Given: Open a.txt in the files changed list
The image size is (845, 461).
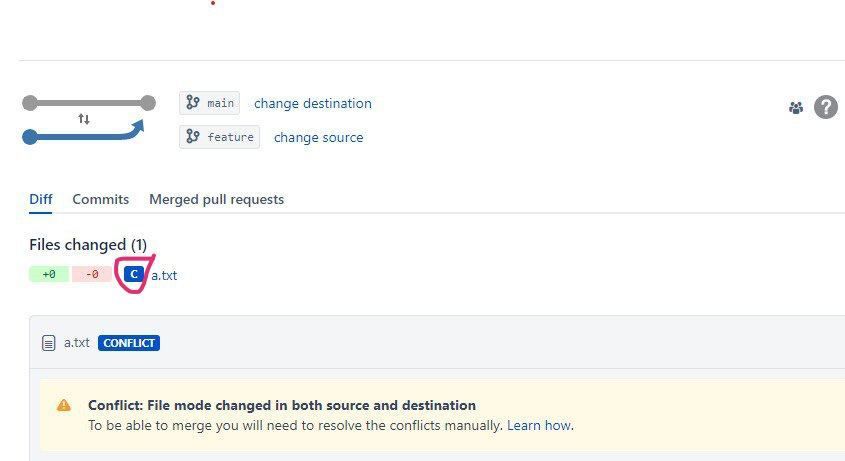Looking at the screenshot, I should [164, 276].
